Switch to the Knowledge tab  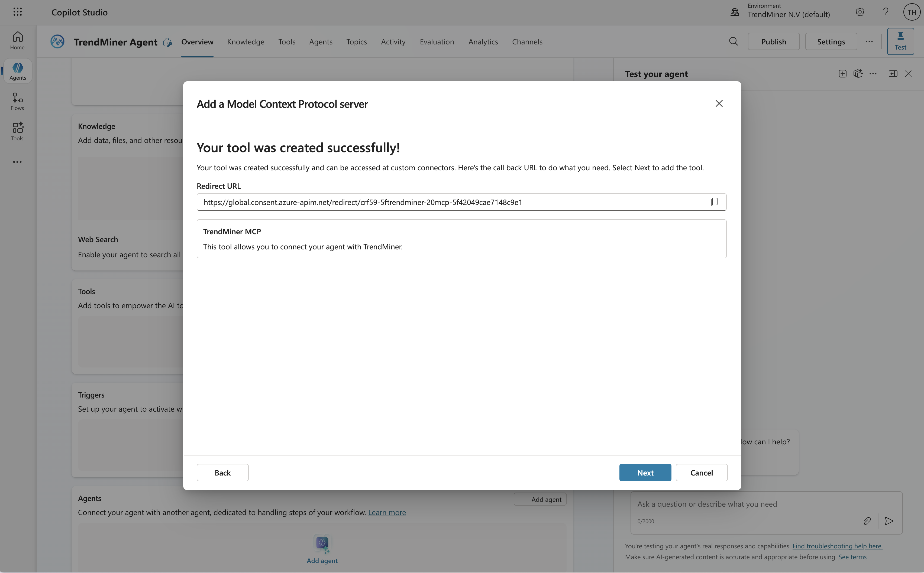pos(246,42)
